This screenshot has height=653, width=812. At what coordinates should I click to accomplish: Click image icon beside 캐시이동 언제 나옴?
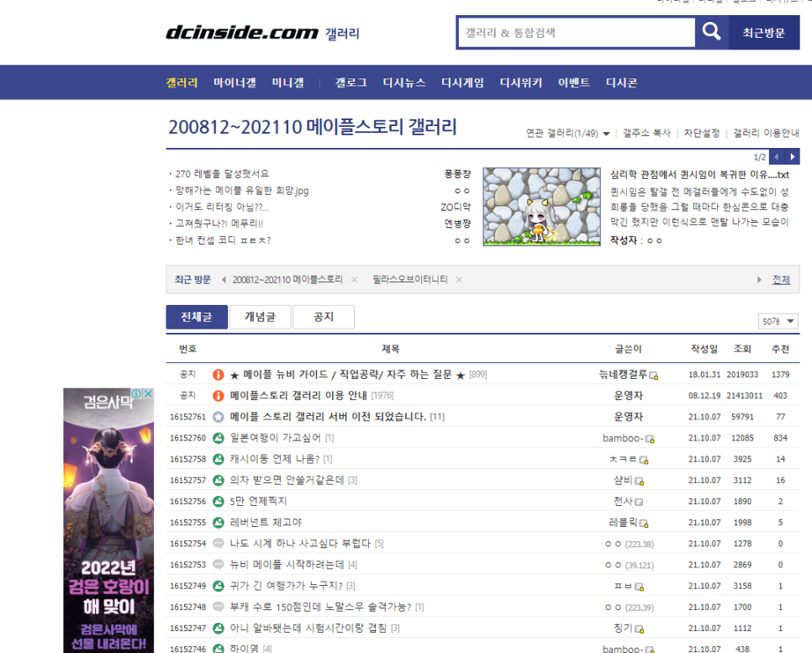(219, 459)
